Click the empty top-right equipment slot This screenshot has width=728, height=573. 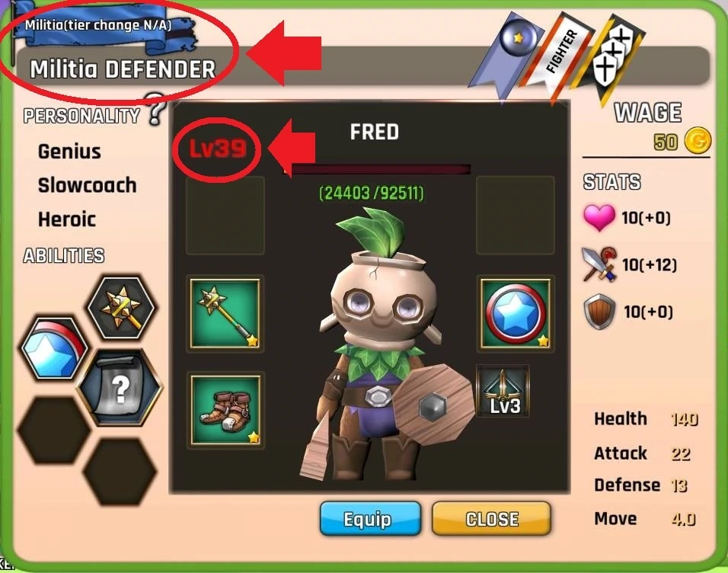coord(516,215)
